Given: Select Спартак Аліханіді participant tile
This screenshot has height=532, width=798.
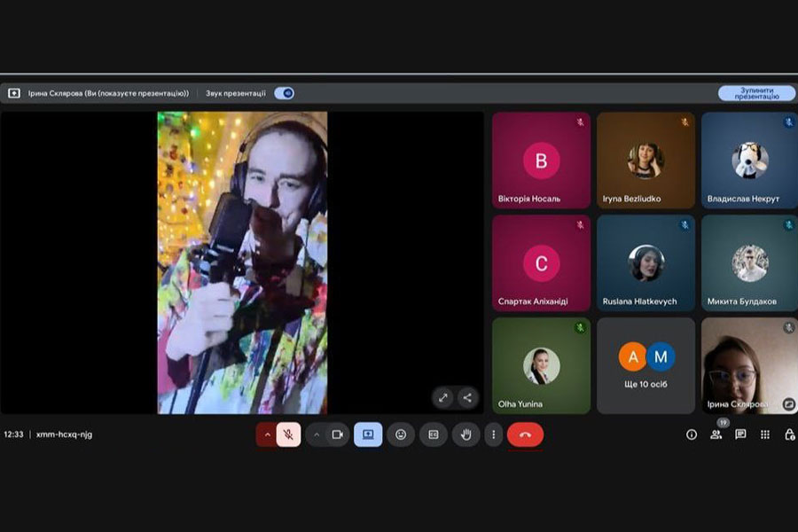Looking at the screenshot, I should (x=542, y=263).
